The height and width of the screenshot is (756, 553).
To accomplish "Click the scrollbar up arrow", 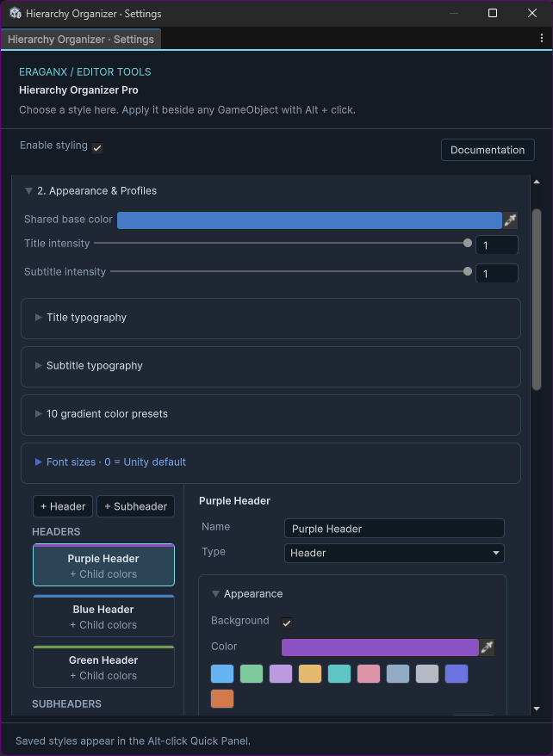I will click(x=537, y=183).
